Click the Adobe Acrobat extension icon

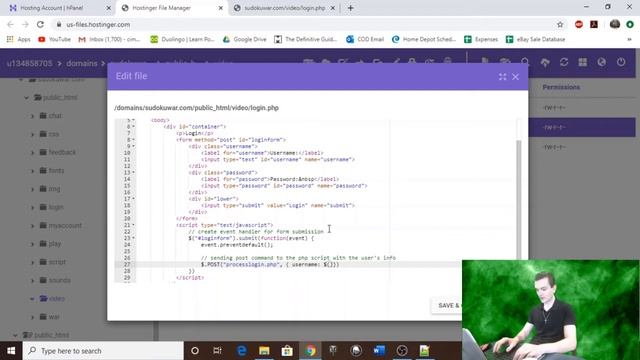click(594, 24)
